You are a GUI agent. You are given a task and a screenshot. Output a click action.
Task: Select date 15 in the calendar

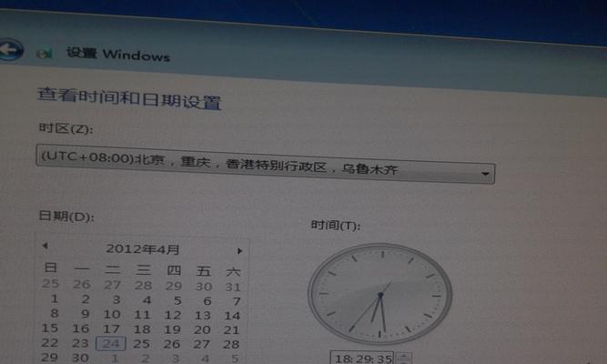[x=50, y=328]
